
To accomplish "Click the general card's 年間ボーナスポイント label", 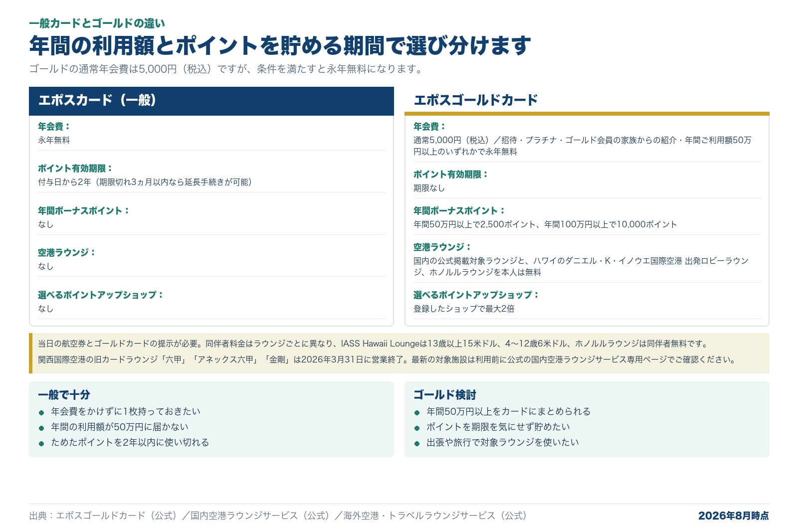I will [84, 210].
